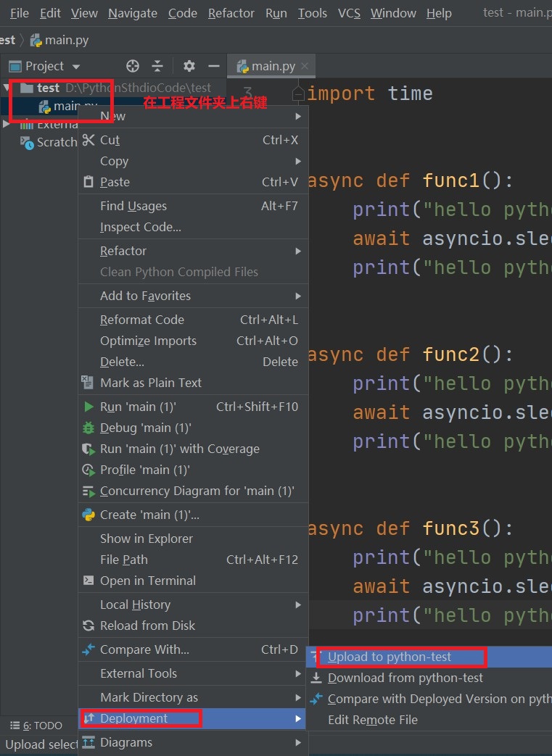Select the main.py editor tab
The height and width of the screenshot is (756, 552).
point(273,66)
